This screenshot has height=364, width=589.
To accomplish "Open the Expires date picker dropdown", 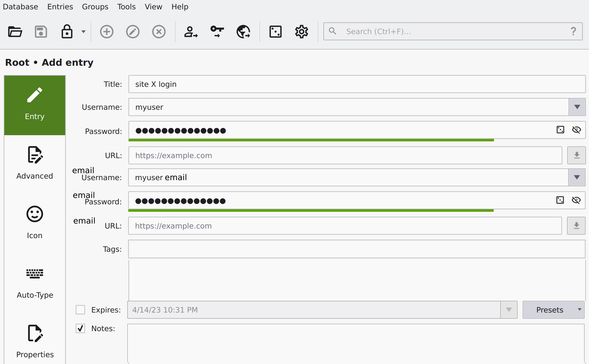I will pyautogui.click(x=509, y=309).
